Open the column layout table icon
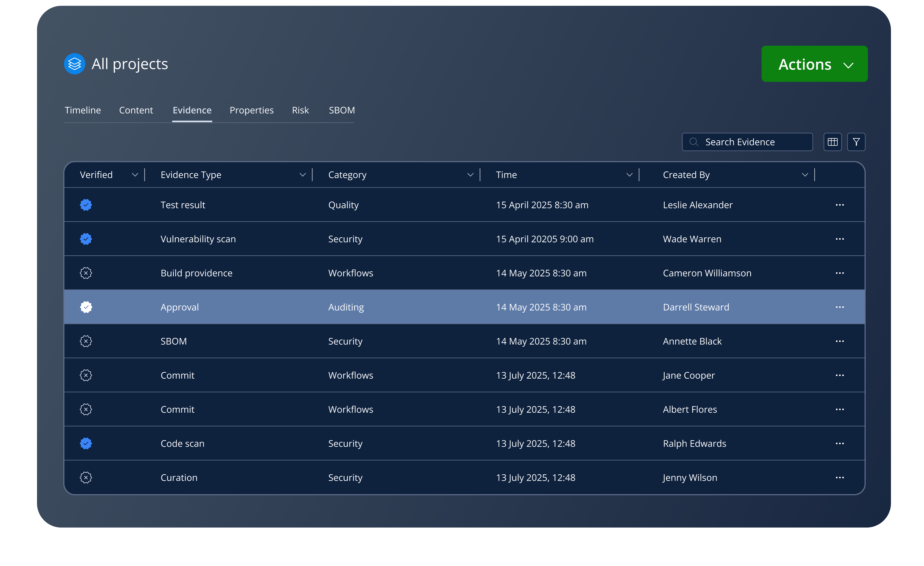924x566 pixels. [833, 142]
